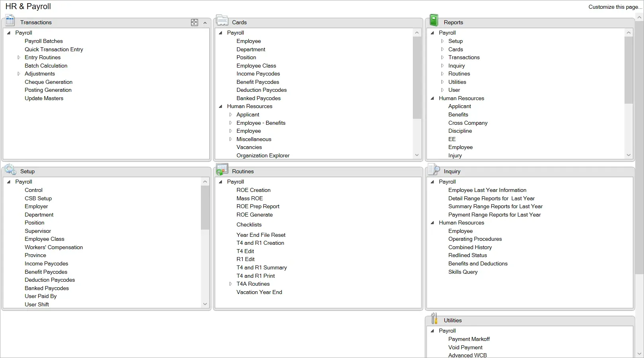Click the Inquiry magnifier document icon
This screenshot has width=644, height=358.
(434, 170)
